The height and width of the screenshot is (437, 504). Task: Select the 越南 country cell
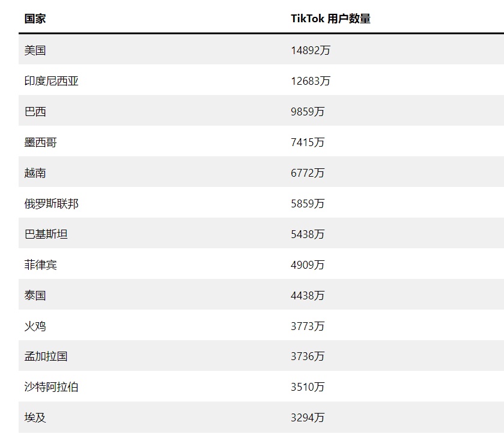[x=35, y=173]
